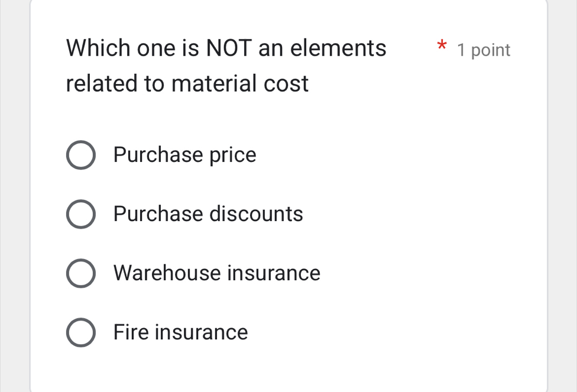Click the "Purchase price" option label
Viewport: 577px width, 392px height.
(x=184, y=155)
